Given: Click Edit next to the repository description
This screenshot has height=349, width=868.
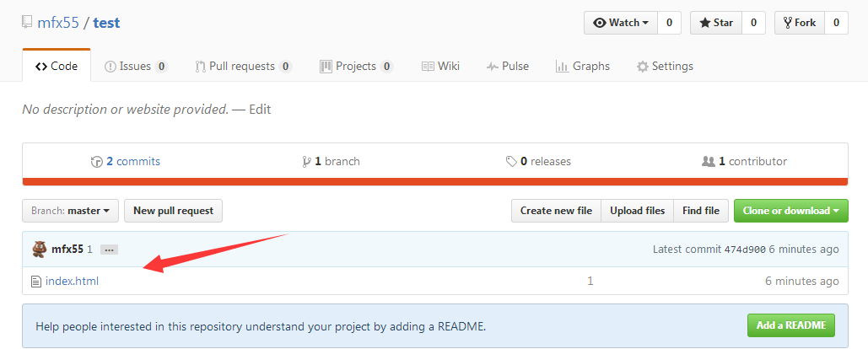Looking at the screenshot, I should (260, 110).
